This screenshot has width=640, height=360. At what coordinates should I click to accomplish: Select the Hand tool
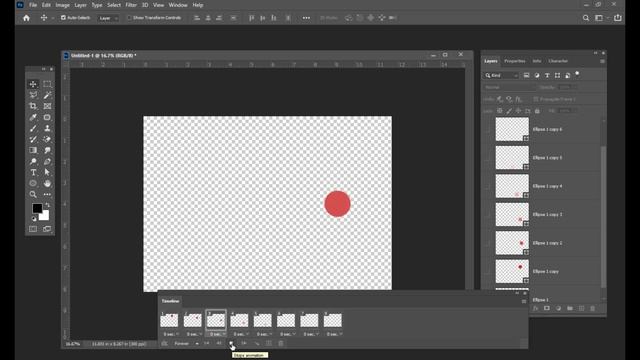(47, 183)
